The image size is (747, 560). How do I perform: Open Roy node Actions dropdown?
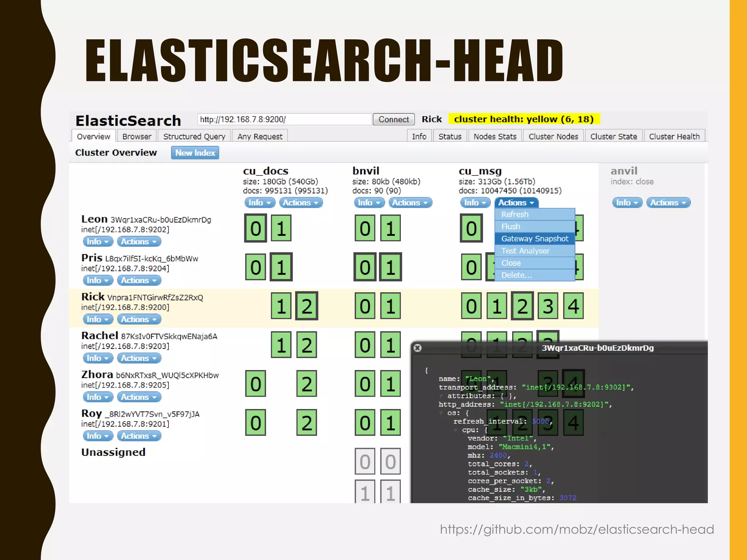click(x=139, y=436)
